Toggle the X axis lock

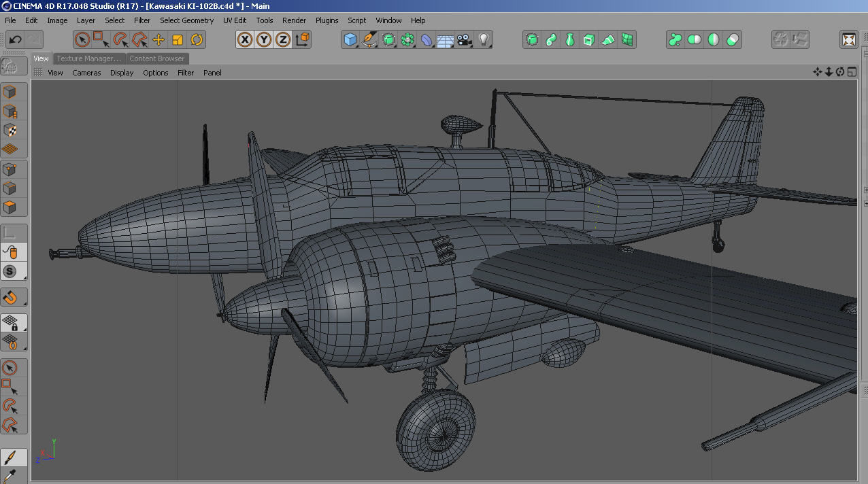click(246, 39)
